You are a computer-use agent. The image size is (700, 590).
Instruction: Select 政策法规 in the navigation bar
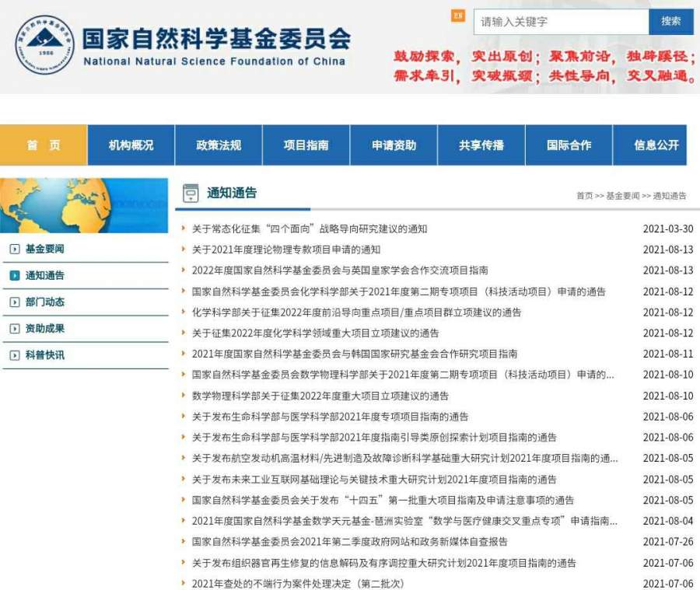click(219, 145)
